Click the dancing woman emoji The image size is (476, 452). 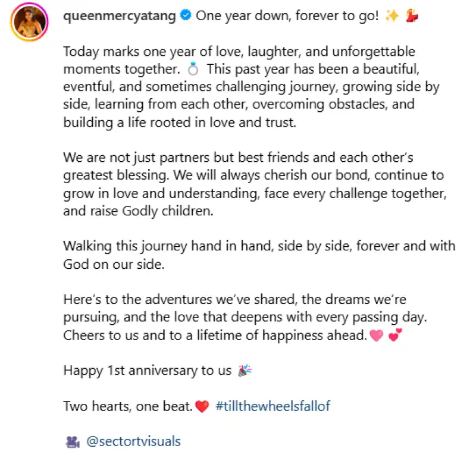412,16
